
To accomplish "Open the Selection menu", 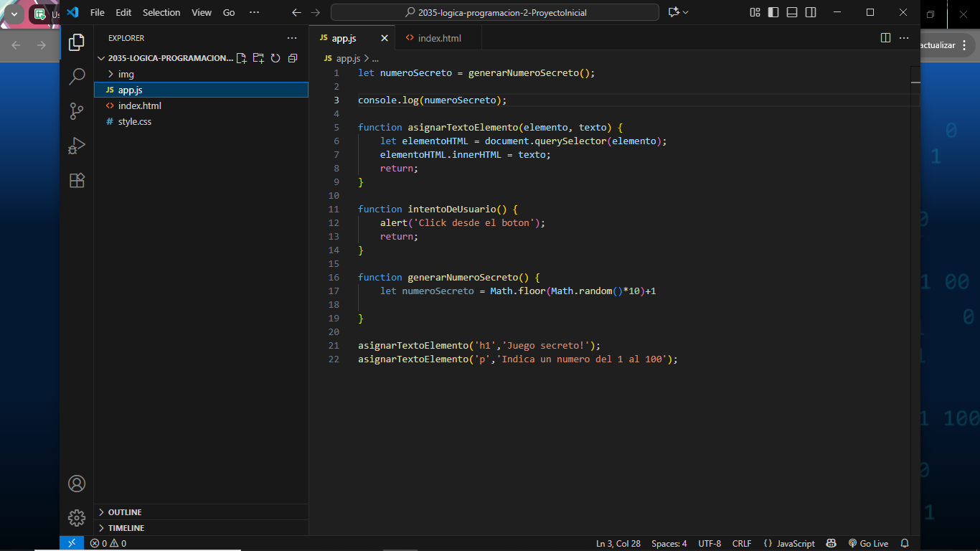I will tap(161, 12).
